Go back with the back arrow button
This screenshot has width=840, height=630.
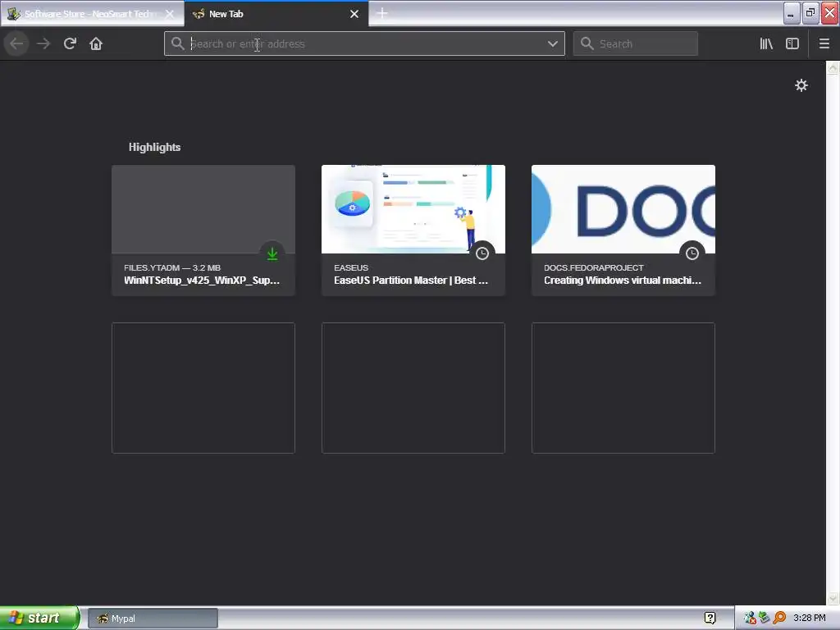point(16,43)
